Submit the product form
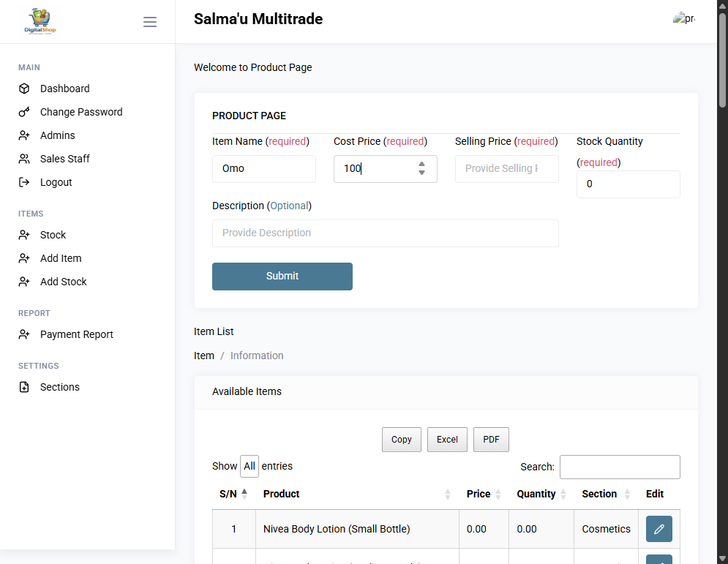Screen dimensions: 728x564 coord(282,277)
